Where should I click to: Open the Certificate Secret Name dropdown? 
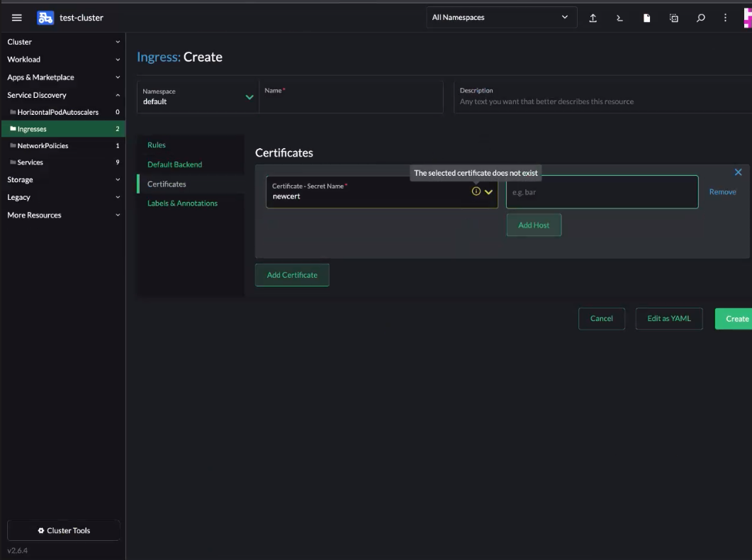pyautogui.click(x=382, y=192)
